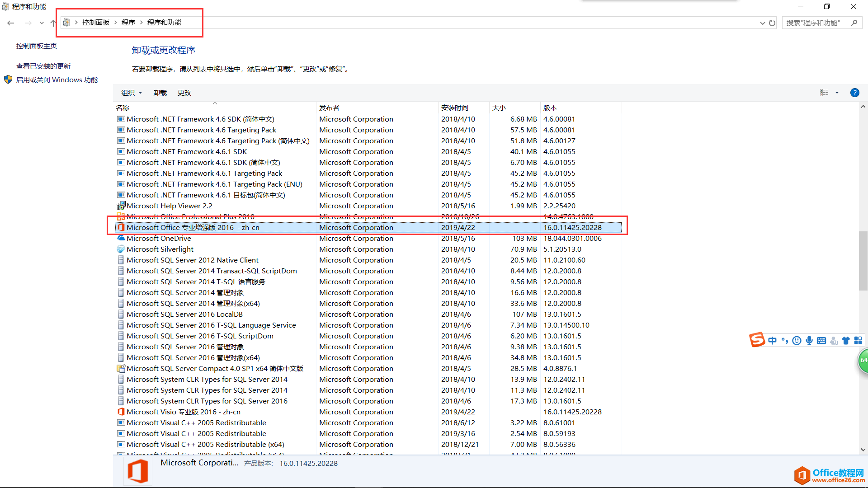Click the 卸载 toolbar button
The width and height of the screenshot is (868, 488).
coord(160,93)
